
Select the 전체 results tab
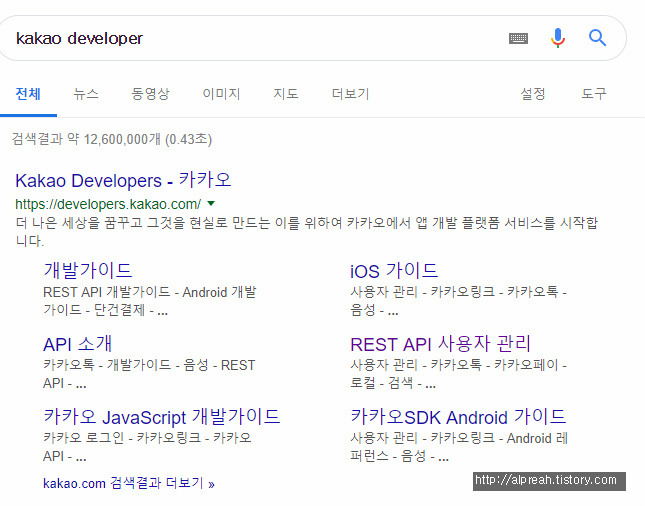pyautogui.click(x=28, y=94)
